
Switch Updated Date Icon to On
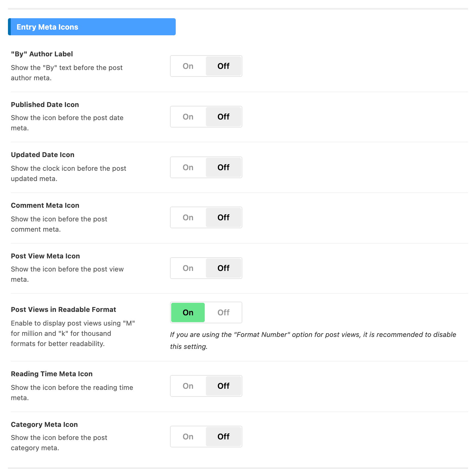coord(188,167)
